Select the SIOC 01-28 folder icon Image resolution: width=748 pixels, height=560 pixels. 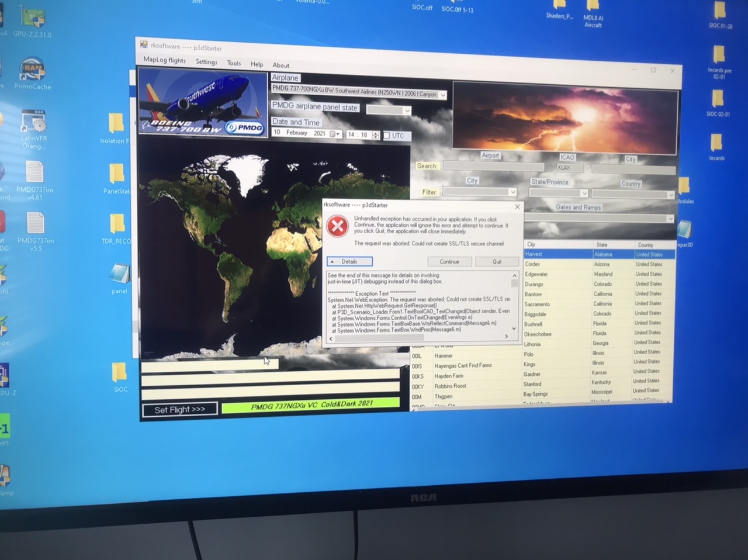pos(720,15)
